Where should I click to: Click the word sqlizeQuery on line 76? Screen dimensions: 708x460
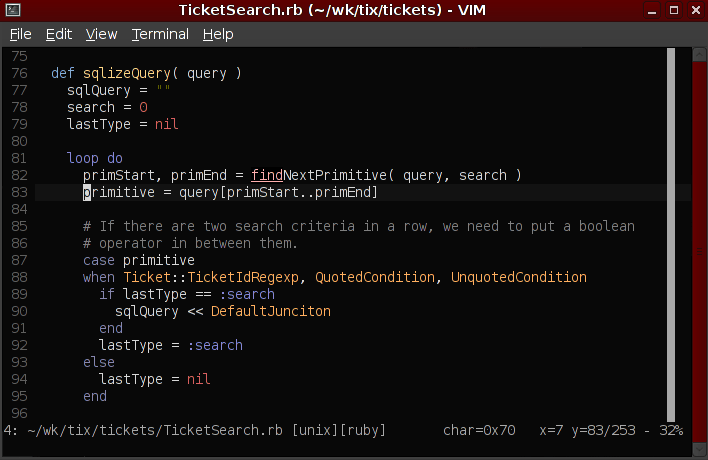click(x=127, y=73)
